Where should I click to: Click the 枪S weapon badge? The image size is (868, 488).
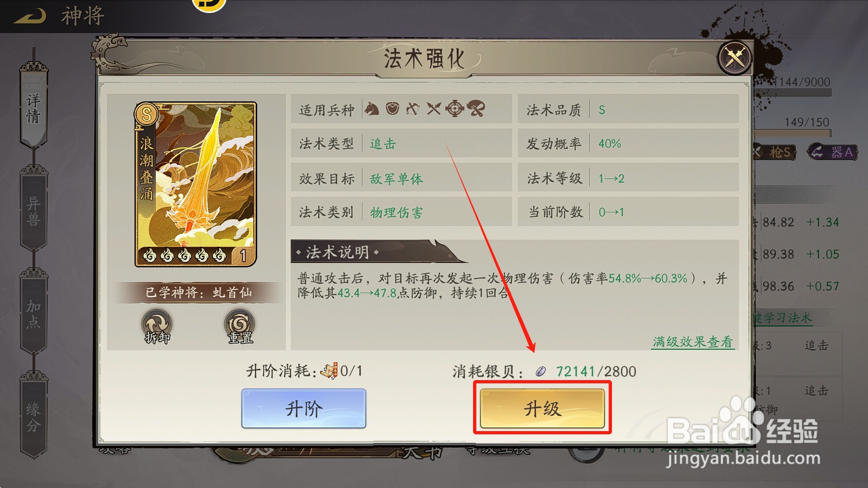point(776,152)
